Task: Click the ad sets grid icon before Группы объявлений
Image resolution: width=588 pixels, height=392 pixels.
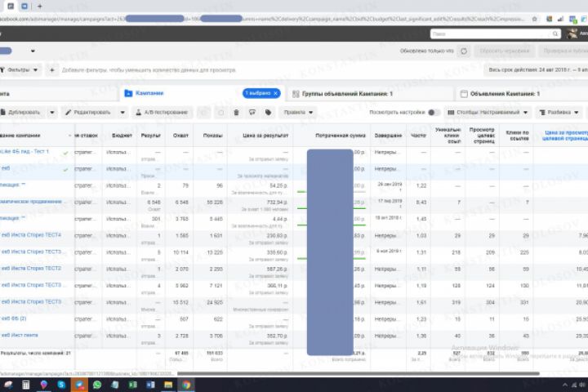Action: [296, 94]
